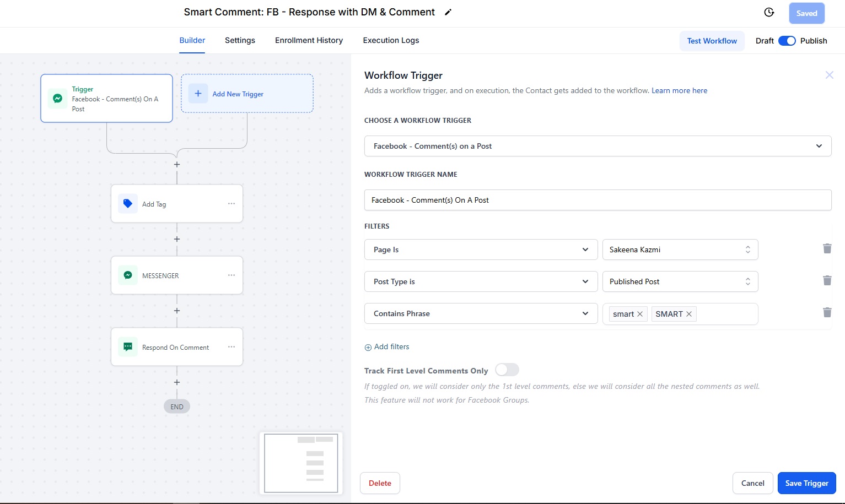Click the Messenger action node icon

128,275
